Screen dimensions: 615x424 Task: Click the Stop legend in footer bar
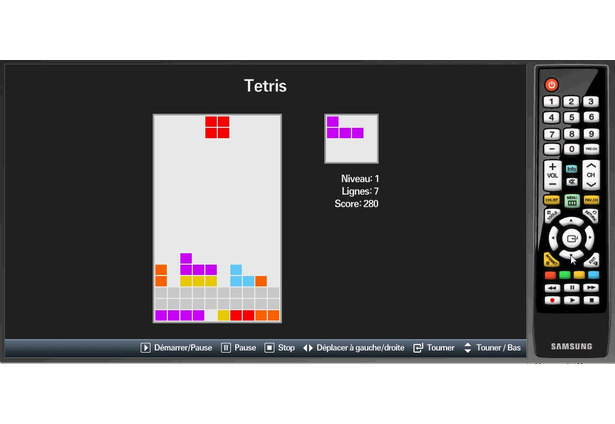(x=280, y=348)
